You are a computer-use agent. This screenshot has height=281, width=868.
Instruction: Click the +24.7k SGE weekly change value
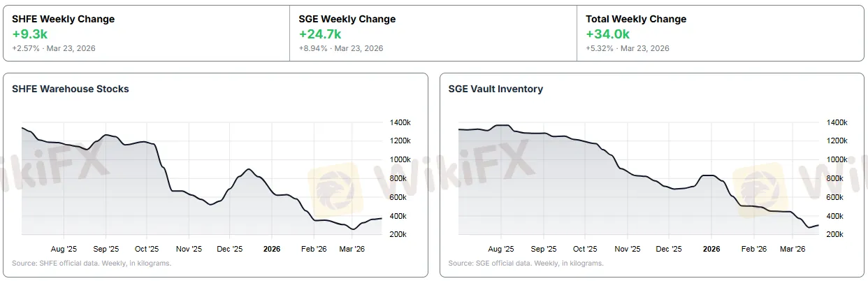tap(319, 34)
